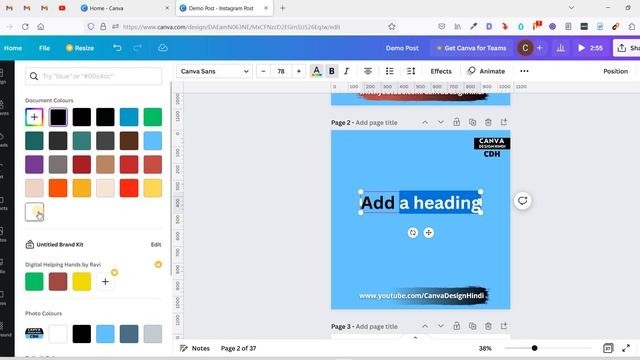Click the undo arrow in header
The height and width of the screenshot is (360, 640).
pyautogui.click(x=117, y=48)
